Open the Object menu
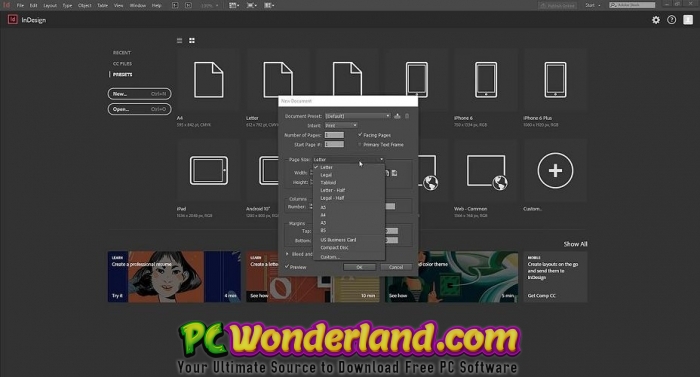 [x=84, y=5]
